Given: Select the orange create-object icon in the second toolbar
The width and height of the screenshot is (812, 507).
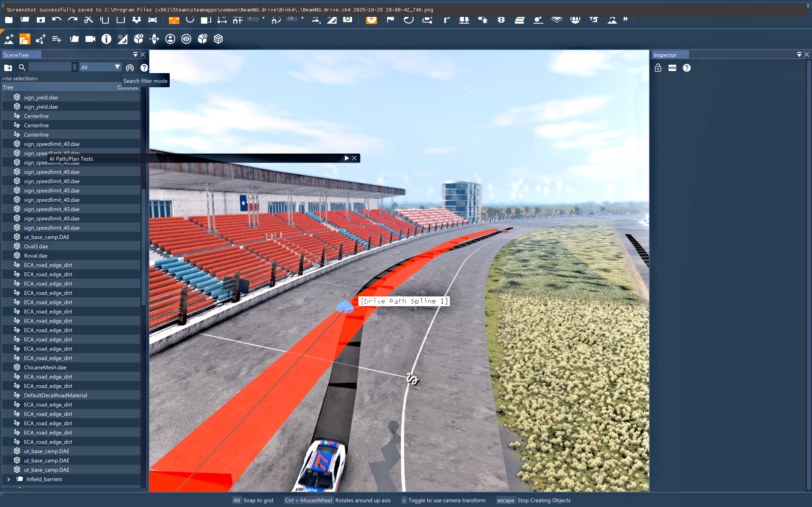Looking at the screenshot, I should [x=25, y=39].
